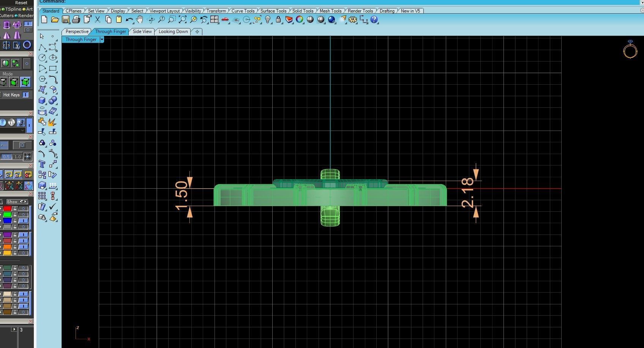This screenshot has height=348, width=644.
Task: Click the red layer color swatch
Action: [x=7, y=209]
